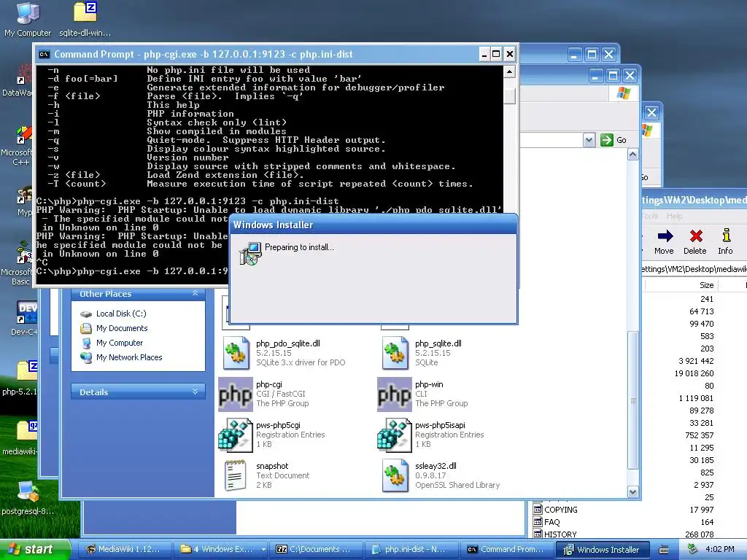Select php_sqlite.dll file icon
The image size is (747, 560).
click(x=395, y=353)
